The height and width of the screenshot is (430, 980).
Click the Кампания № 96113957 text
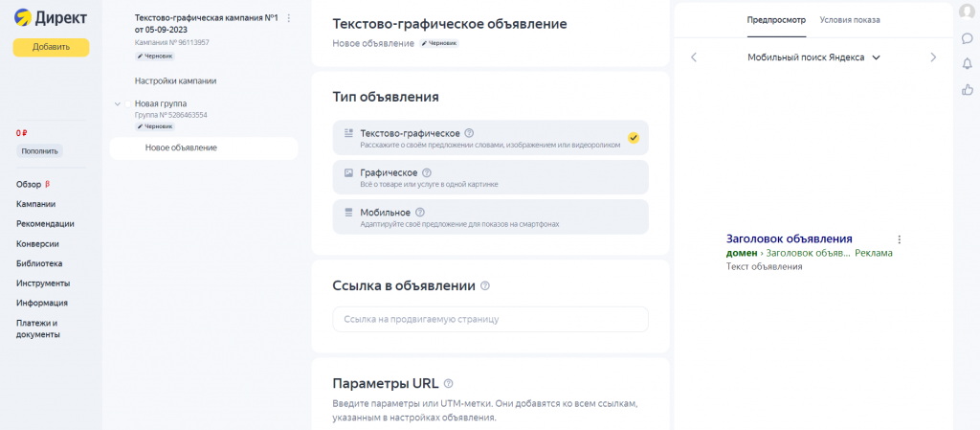click(172, 42)
